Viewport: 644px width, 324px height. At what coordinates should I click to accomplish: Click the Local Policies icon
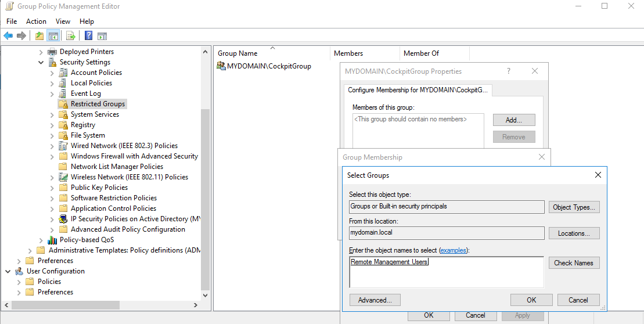pyautogui.click(x=63, y=83)
